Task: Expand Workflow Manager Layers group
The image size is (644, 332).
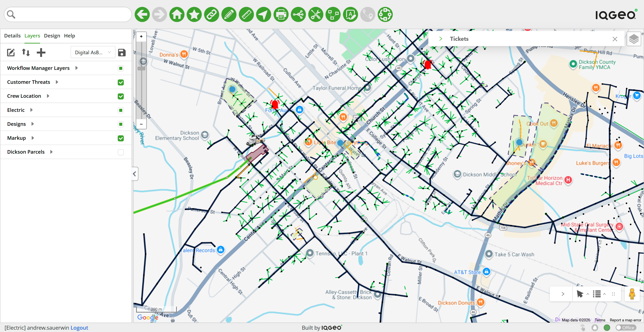Action: 76,68
